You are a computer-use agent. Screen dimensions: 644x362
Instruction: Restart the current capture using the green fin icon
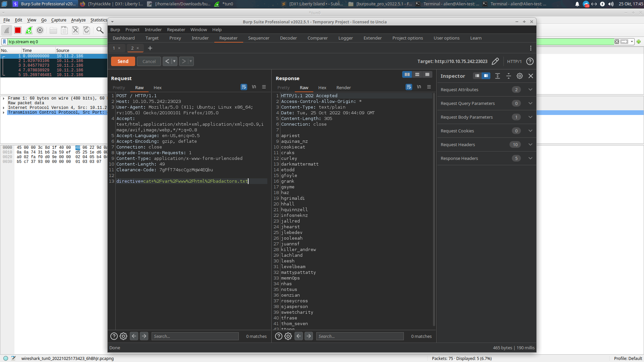point(29,30)
